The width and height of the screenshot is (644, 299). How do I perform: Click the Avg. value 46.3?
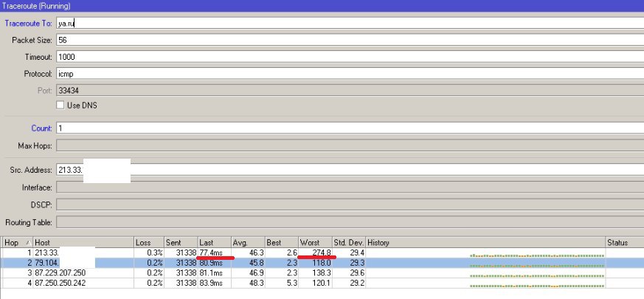[x=257, y=252]
